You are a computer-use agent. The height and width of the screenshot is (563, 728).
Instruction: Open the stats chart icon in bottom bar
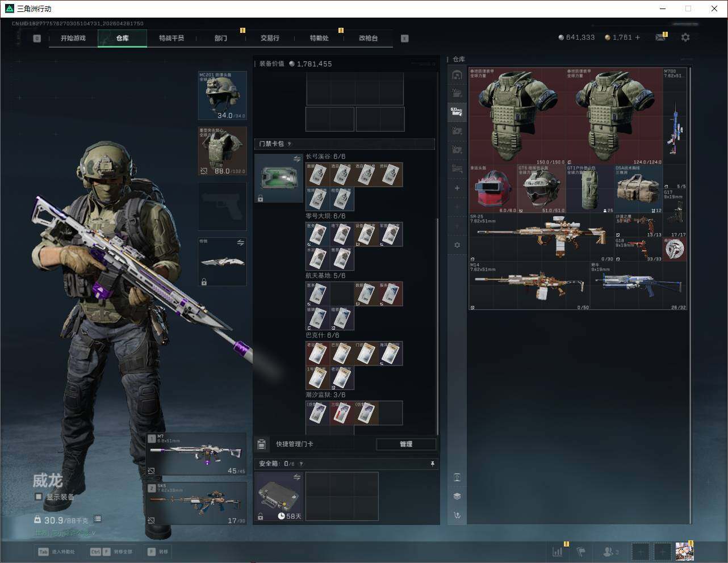(x=558, y=551)
